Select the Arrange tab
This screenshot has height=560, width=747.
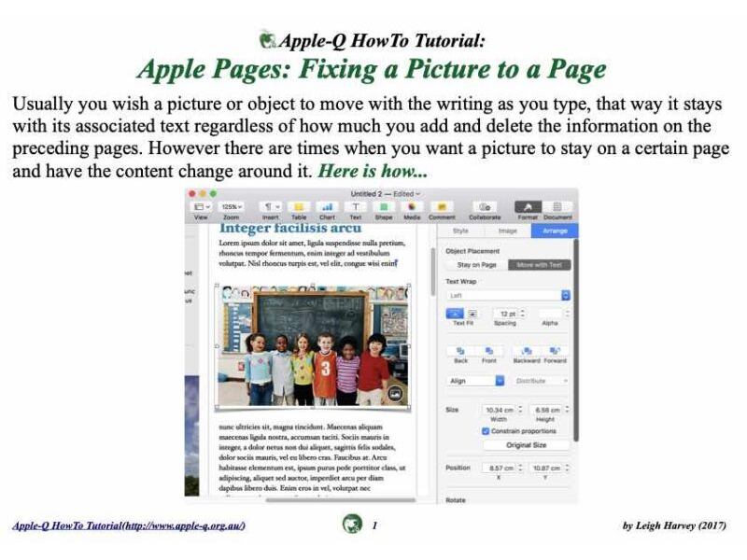tap(555, 231)
